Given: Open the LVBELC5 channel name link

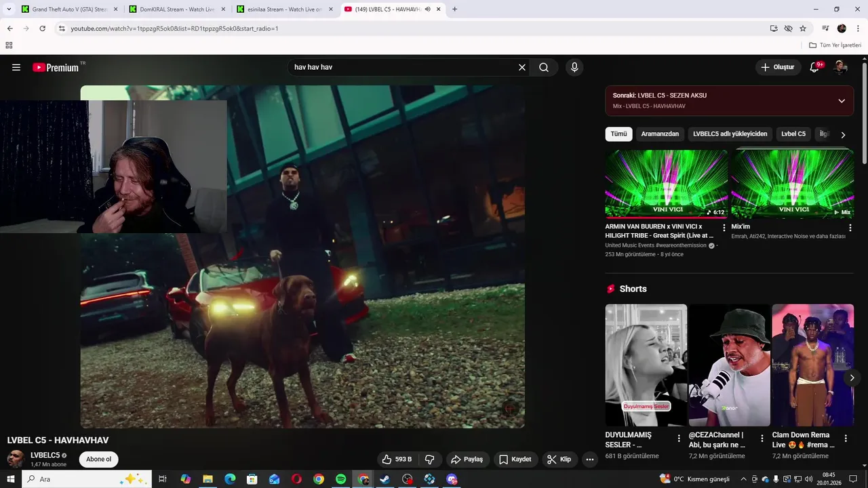Looking at the screenshot, I should tap(45, 455).
